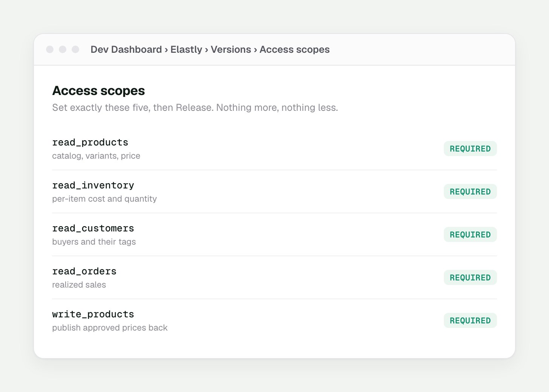549x392 pixels.
Task: Click 'buyers and their tags' description
Action: pos(94,242)
